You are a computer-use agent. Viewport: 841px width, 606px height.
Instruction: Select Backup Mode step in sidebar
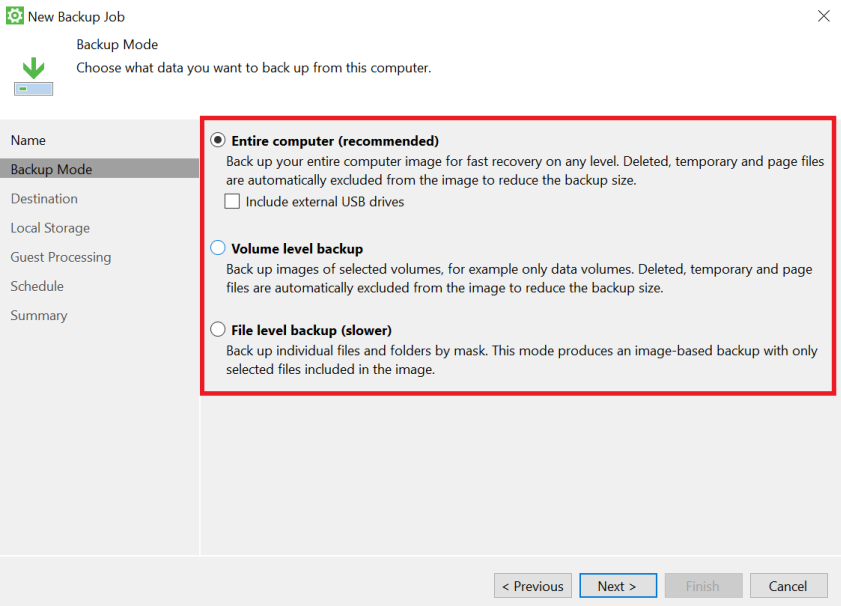pyautogui.click(x=99, y=169)
